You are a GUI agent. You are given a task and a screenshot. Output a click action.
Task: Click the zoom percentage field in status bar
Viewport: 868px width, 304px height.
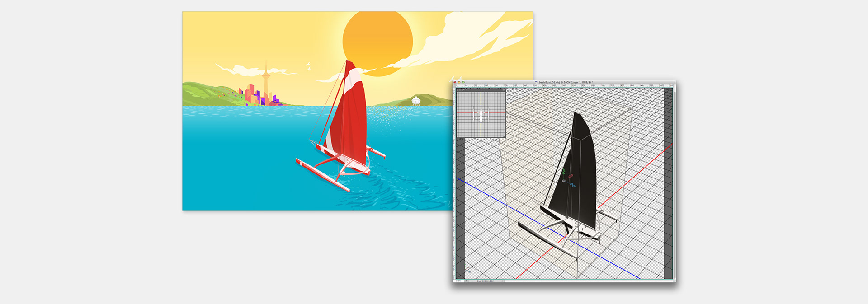pyautogui.click(x=458, y=281)
